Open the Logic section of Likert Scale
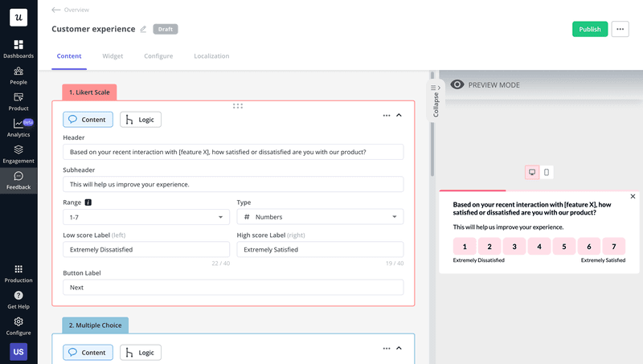This screenshot has width=643, height=364. coord(141,119)
